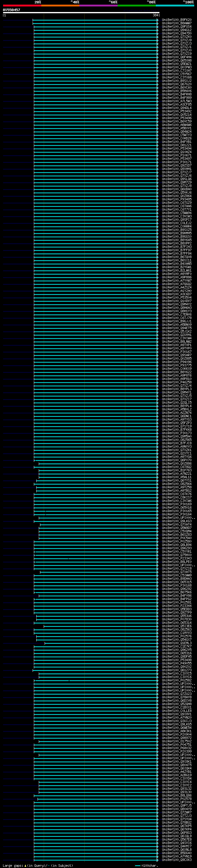The width and height of the screenshot is (197, 868).
Task: Click the orange ~40% identity legend segment
Action: click(60, 6)
